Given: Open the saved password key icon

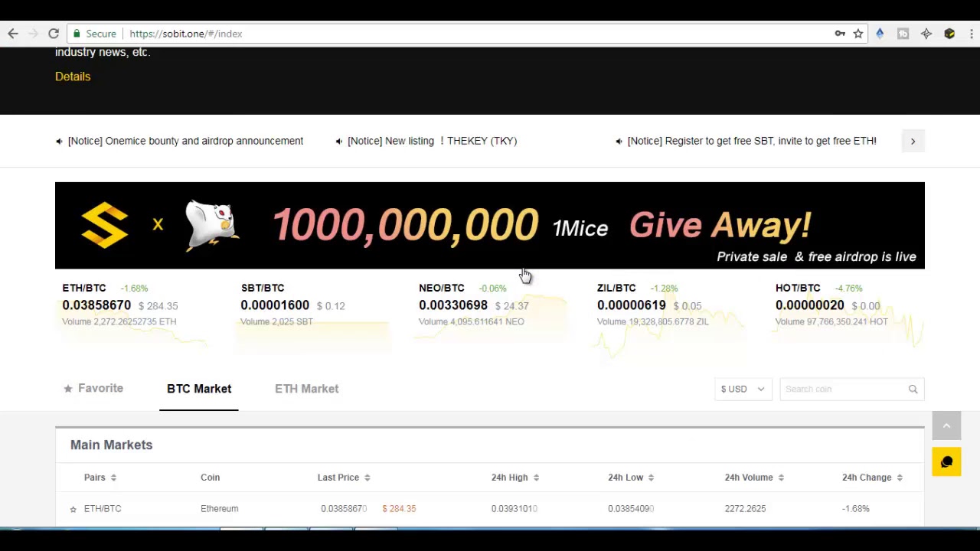Looking at the screenshot, I should pos(840,34).
